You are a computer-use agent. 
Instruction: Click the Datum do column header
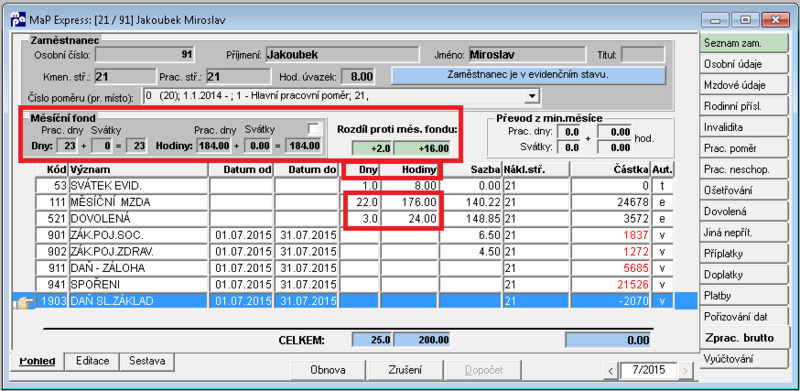(306, 169)
